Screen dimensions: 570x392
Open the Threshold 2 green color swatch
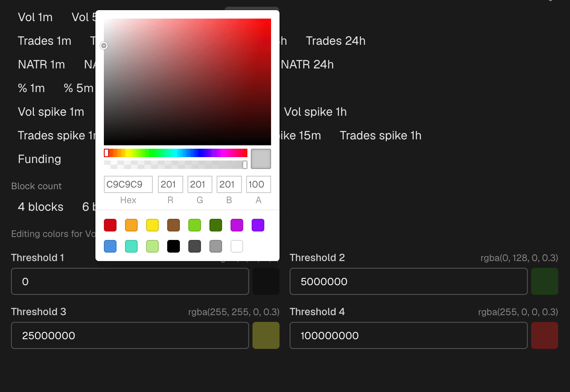(x=545, y=281)
